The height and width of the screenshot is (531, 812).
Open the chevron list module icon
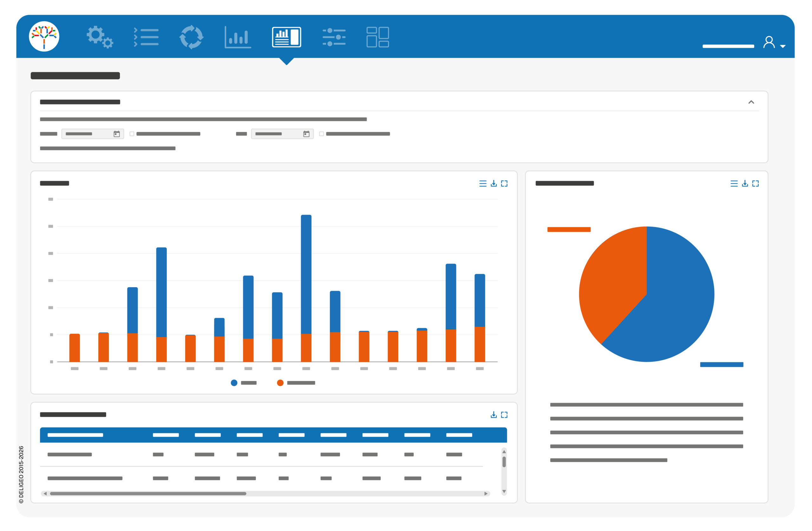(146, 37)
